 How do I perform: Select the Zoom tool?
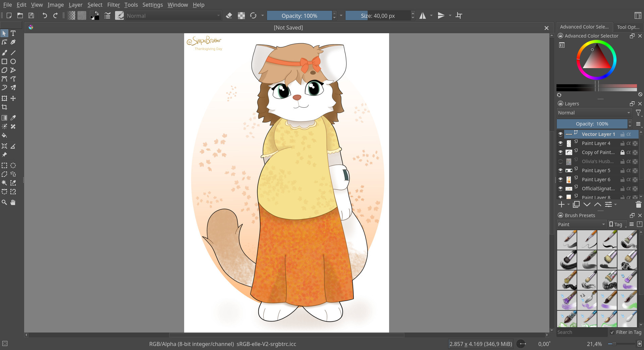click(4, 202)
